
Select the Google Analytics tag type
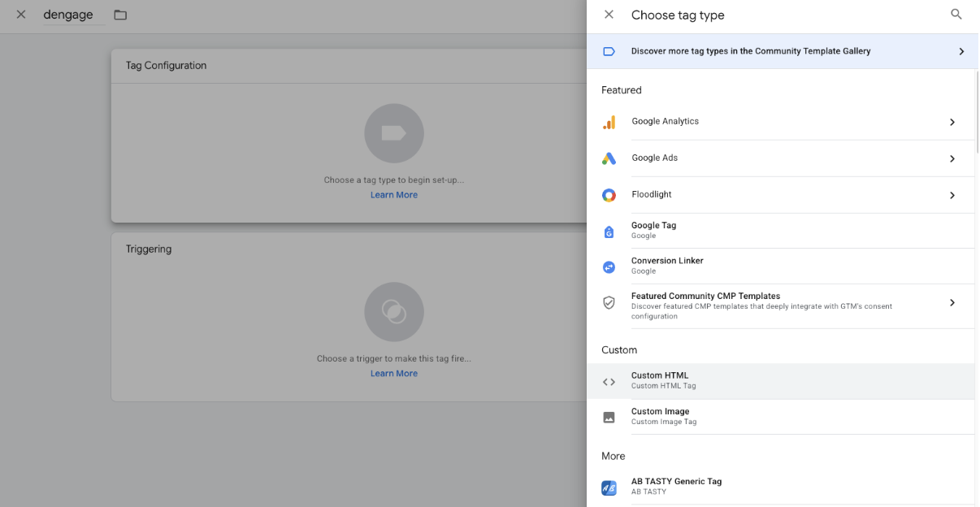[780, 122]
